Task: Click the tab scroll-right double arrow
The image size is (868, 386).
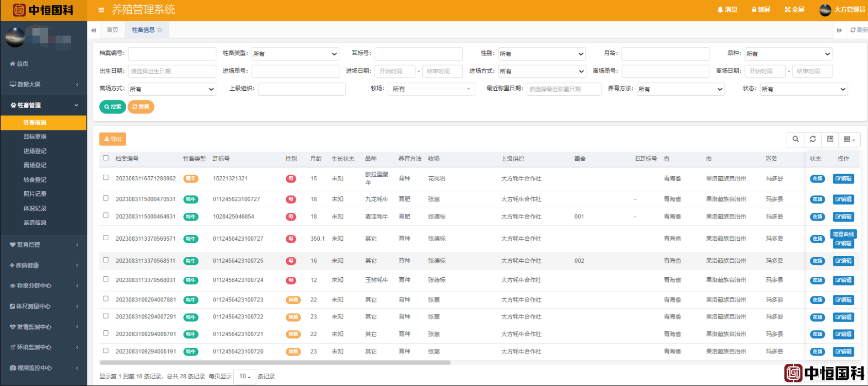Action: tap(840, 30)
